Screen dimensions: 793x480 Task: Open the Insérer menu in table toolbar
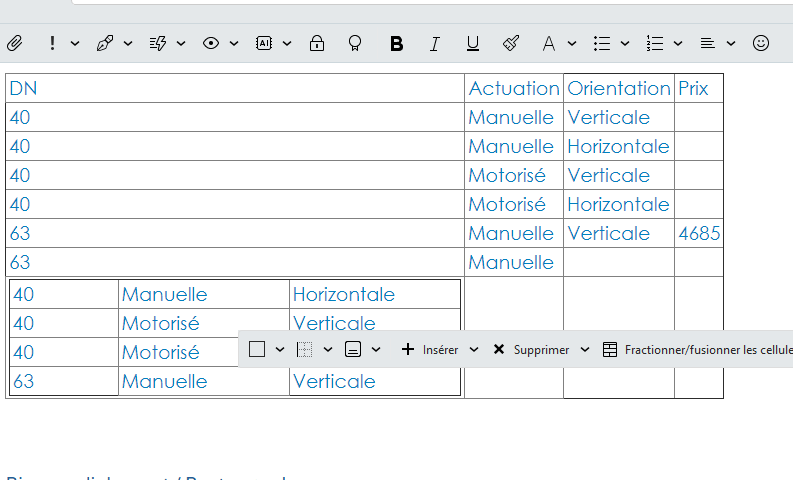click(x=431, y=350)
